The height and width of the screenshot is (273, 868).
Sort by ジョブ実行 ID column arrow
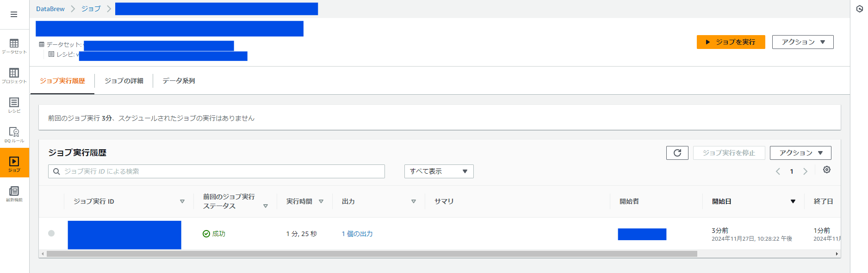tap(182, 201)
